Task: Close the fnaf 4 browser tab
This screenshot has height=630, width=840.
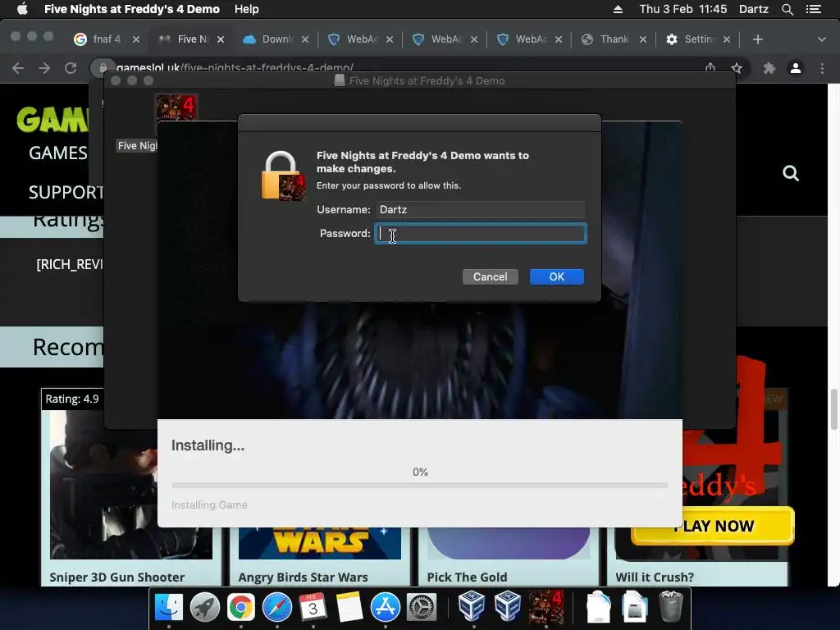Action: pos(136,39)
